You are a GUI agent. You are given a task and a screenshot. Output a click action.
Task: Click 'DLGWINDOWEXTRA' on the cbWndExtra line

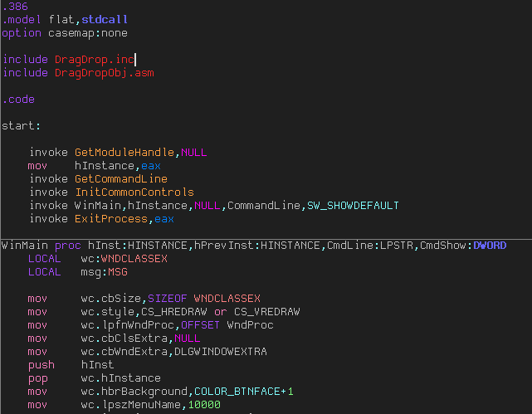click(221, 352)
